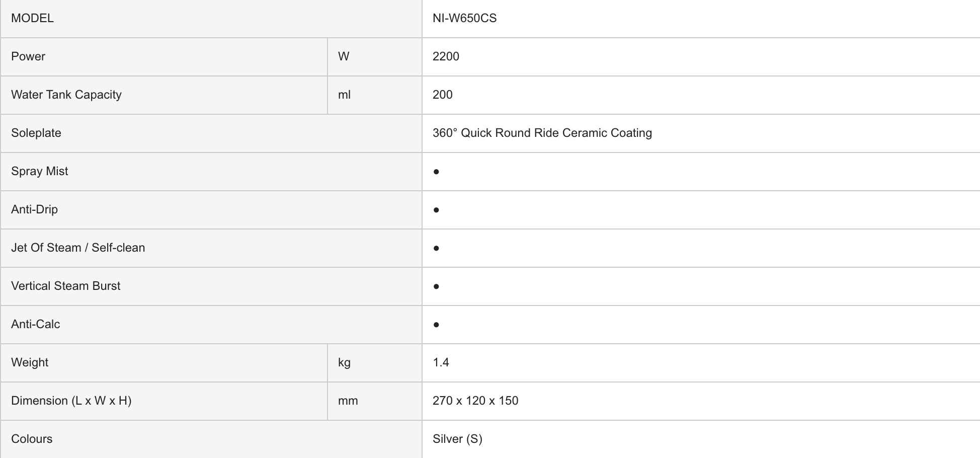
Task: Click the Anti-Drip bullet indicator
Action: pyautogui.click(x=436, y=210)
